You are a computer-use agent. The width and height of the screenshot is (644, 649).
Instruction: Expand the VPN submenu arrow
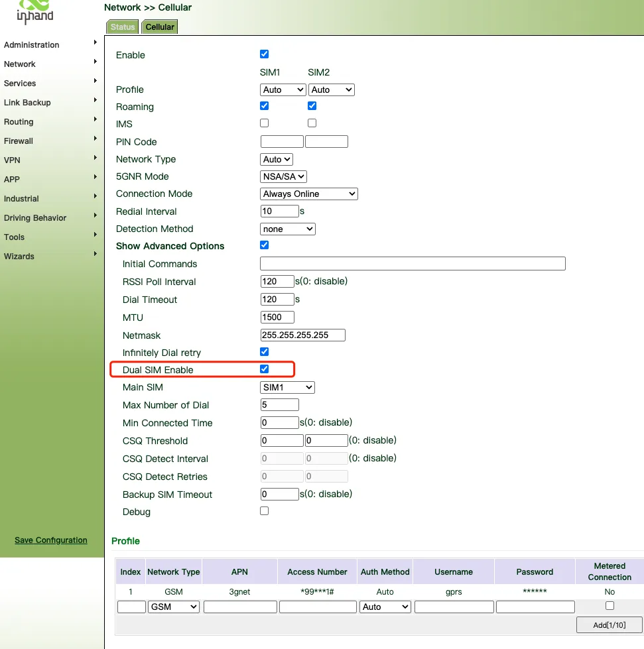tap(96, 157)
